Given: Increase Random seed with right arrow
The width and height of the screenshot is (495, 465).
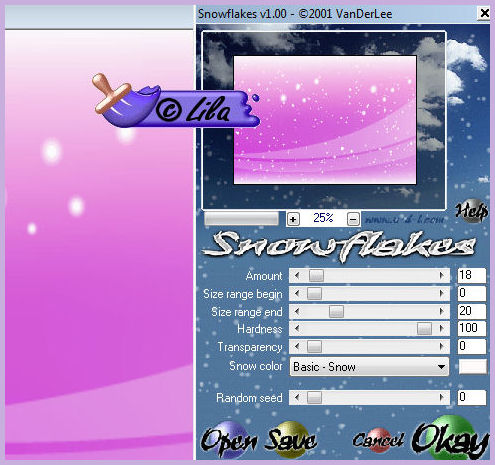Looking at the screenshot, I should coord(442,397).
